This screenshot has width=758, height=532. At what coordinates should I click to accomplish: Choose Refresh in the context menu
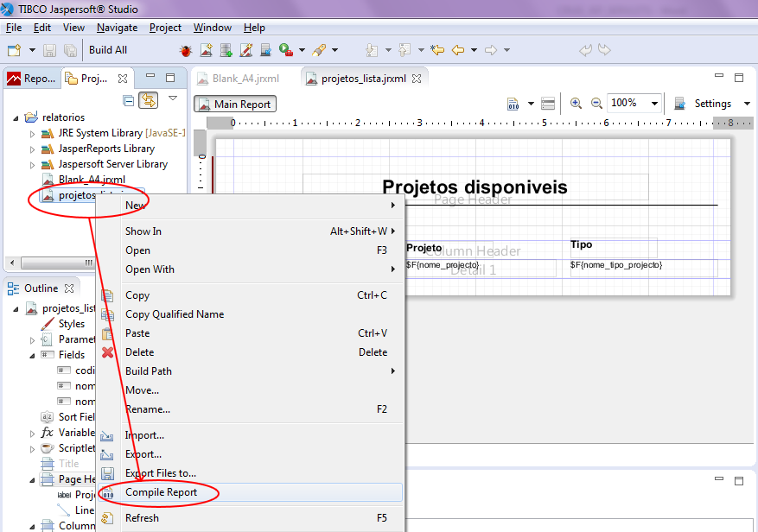(251, 518)
